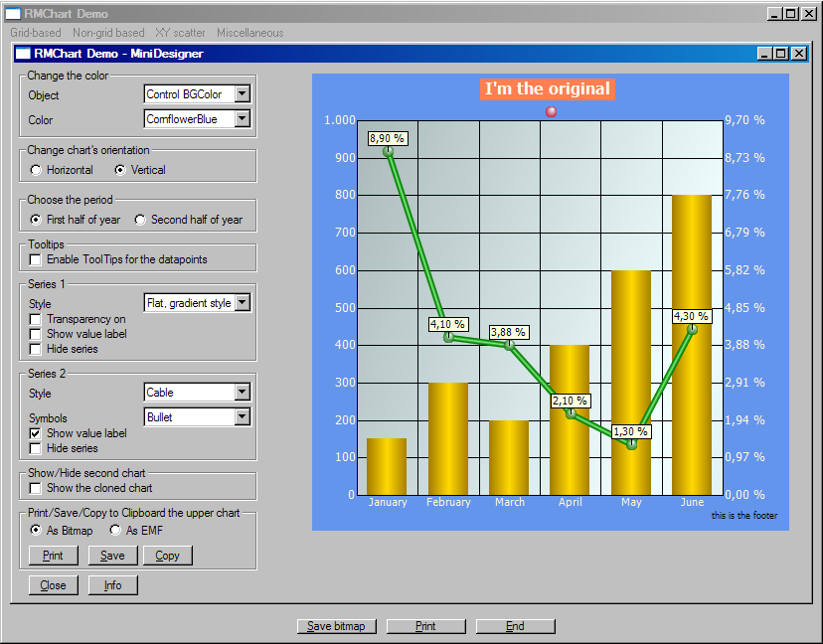Click the red bullet marker below title
Screen dimensions: 823x644
551,111
